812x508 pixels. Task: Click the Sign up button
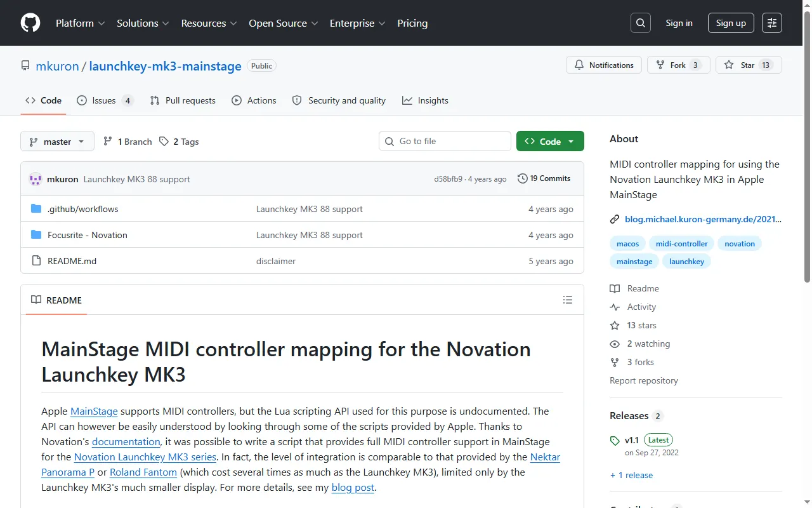(x=731, y=23)
